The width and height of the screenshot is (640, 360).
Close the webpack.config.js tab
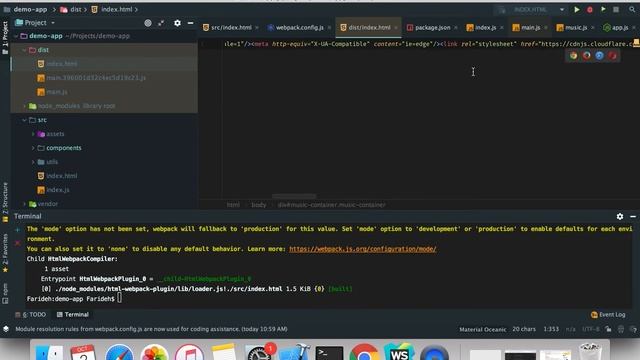pos(329,28)
